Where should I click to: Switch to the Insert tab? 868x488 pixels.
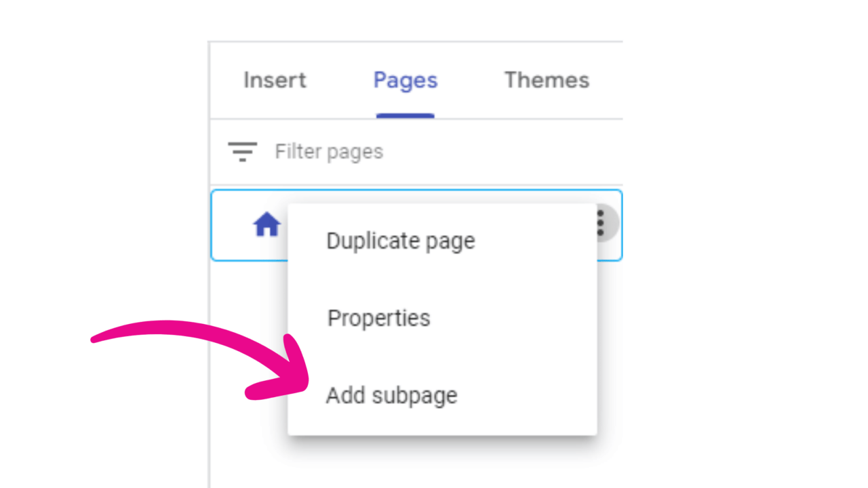(274, 80)
